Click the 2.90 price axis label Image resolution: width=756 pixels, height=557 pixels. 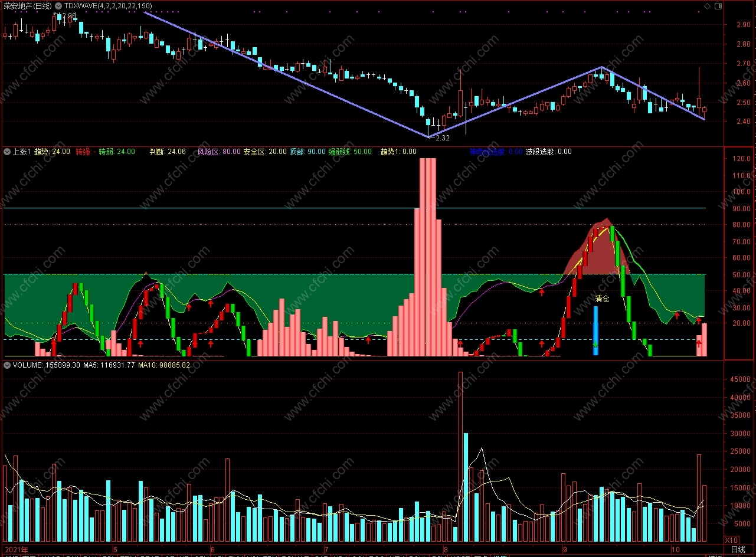pos(743,25)
